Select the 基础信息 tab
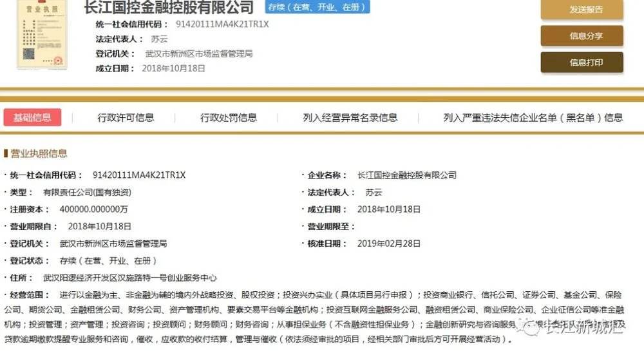Image resolution: width=644 pixels, height=355 pixels. tap(32, 117)
